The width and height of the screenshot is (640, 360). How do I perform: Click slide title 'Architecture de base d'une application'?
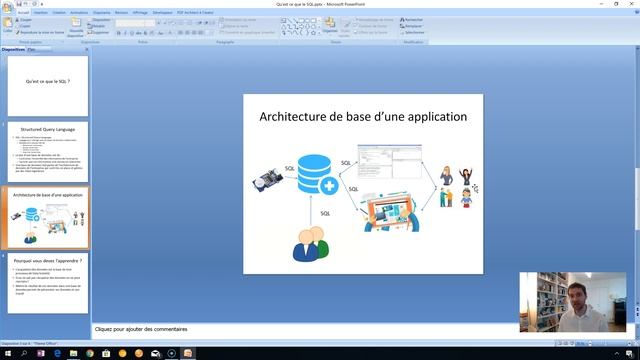(x=363, y=117)
